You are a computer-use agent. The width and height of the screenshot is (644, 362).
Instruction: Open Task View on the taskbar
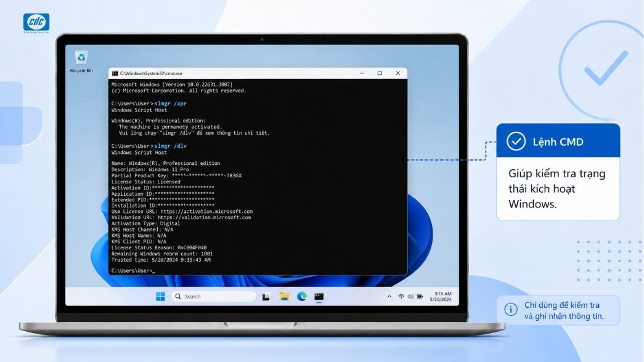point(266,297)
